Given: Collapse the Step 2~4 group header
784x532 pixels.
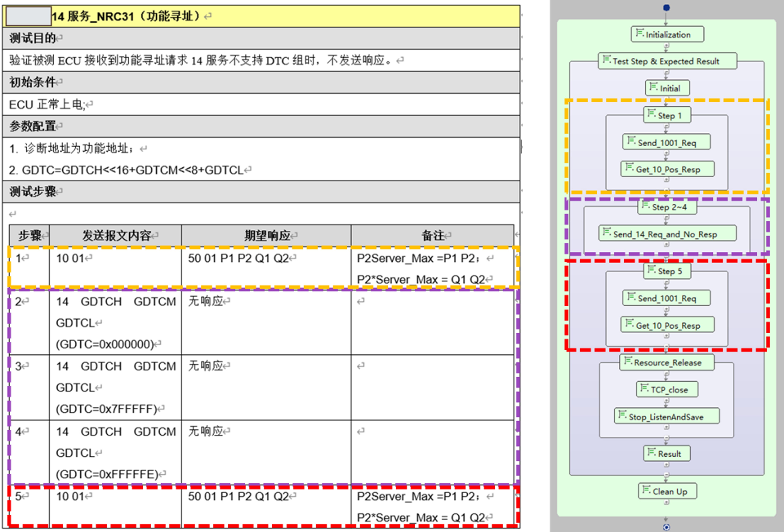Looking at the screenshot, I should pyautogui.click(x=667, y=207).
